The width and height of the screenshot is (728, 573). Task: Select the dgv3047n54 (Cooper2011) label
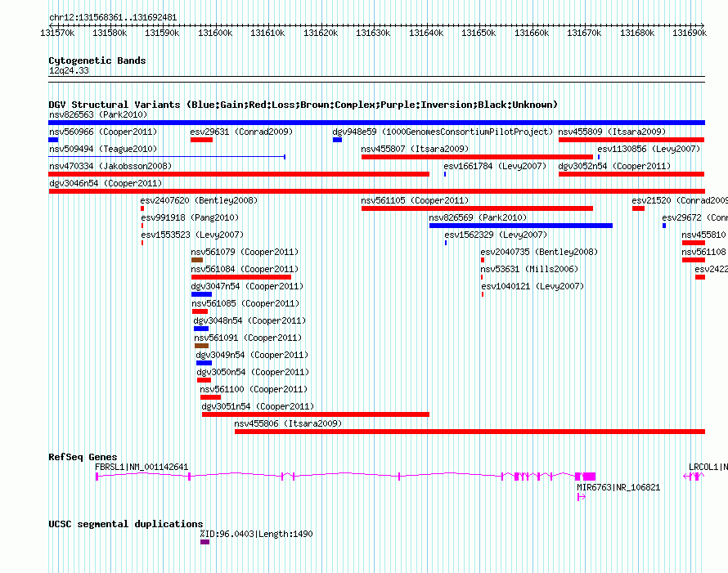coord(247,286)
